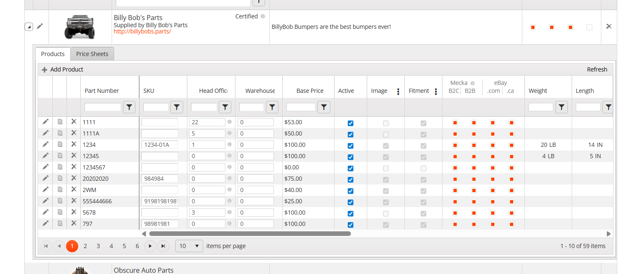Edit Billy Bob's Parts supplier pencil icon
The width and height of the screenshot is (644, 274).
(x=40, y=26)
